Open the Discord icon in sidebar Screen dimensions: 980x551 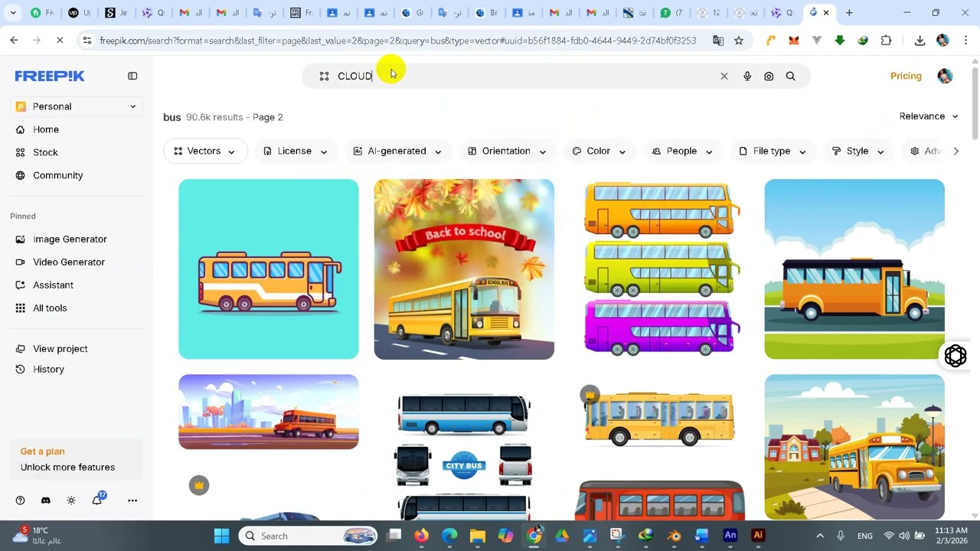[46, 500]
